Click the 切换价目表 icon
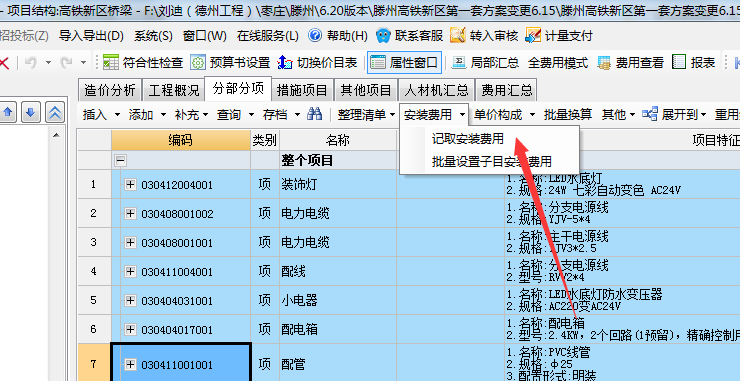 pyautogui.click(x=285, y=62)
